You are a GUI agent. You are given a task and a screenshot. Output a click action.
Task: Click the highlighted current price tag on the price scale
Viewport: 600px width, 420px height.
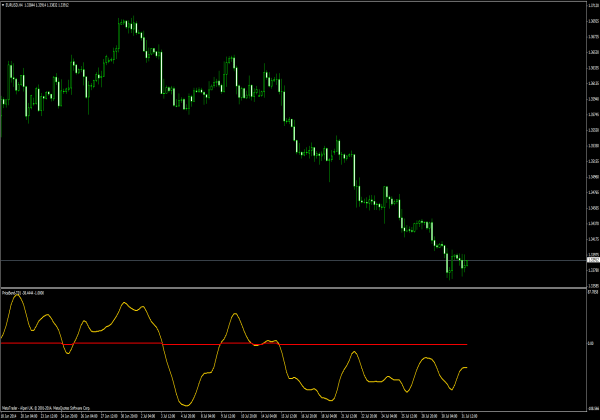(593, 260)
